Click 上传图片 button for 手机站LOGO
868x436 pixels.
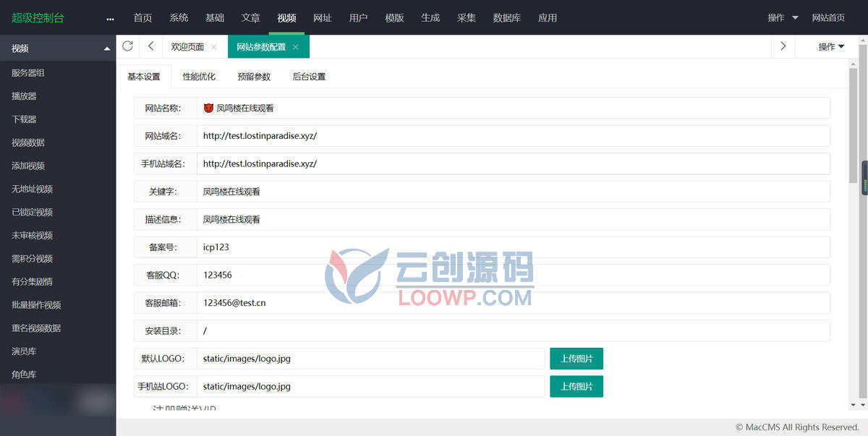click(576, 386)
